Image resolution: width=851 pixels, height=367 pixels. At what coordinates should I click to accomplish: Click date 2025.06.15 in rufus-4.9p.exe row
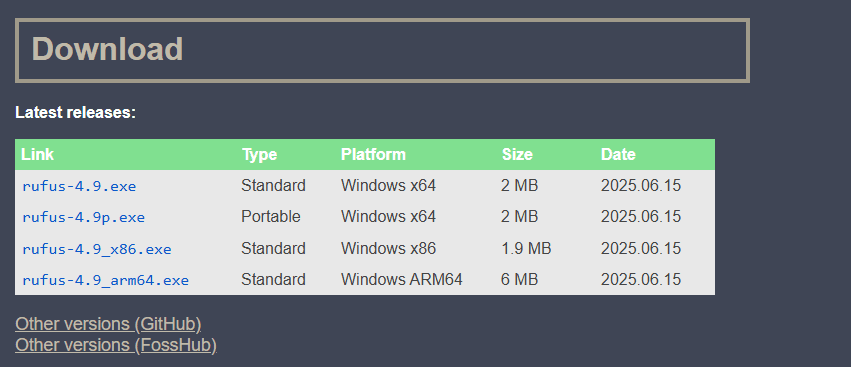click(x=640, y=217)
